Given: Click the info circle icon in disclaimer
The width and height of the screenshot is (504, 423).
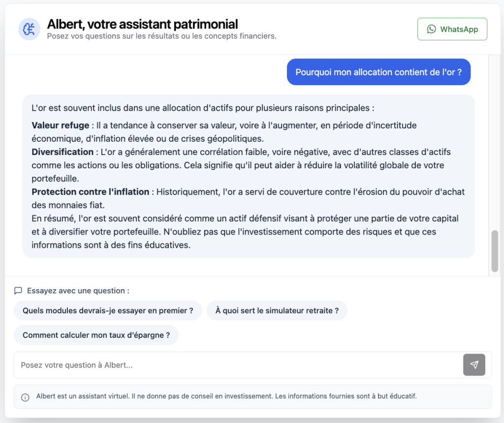Looking at the screenshot, I should click(25, 397).
